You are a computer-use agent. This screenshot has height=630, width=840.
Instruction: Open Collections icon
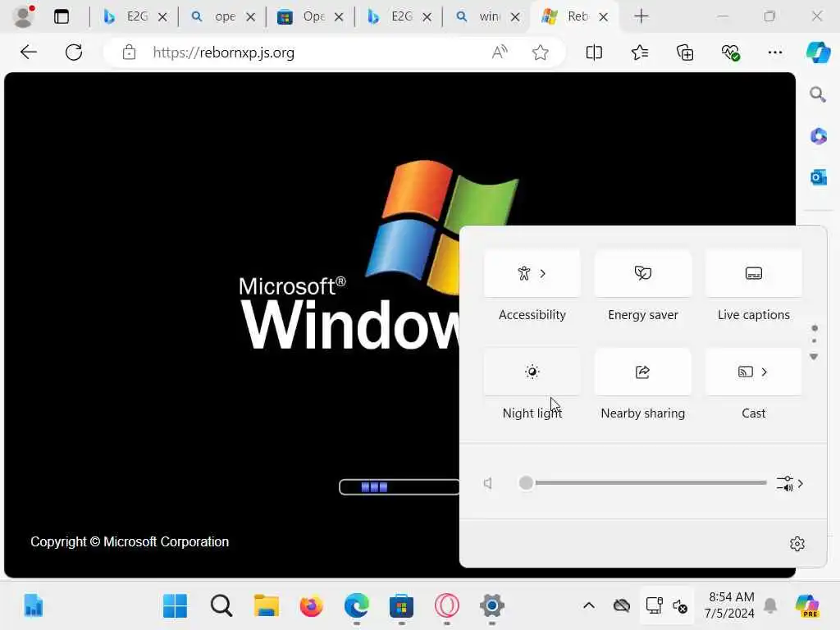(x=685, y=52)
